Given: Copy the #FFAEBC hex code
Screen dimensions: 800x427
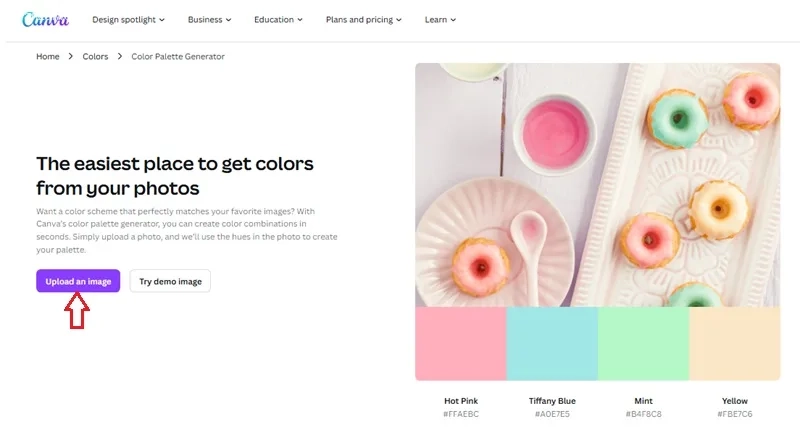Looking at the screenshot, I should (x=461, y=413).
